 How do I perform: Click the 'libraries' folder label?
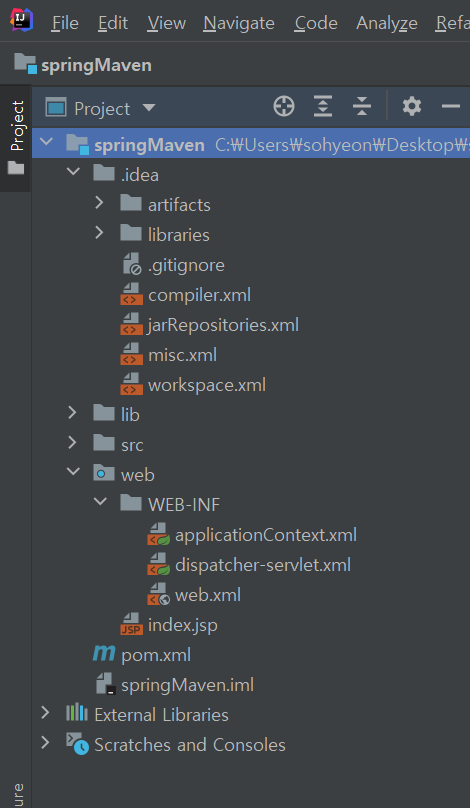click(179, 235)
